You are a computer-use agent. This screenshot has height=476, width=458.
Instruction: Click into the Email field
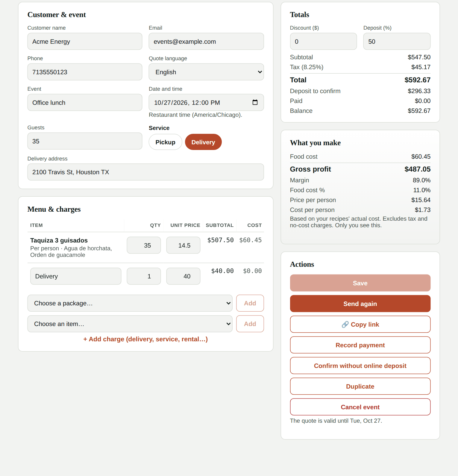tap(206, 41)
